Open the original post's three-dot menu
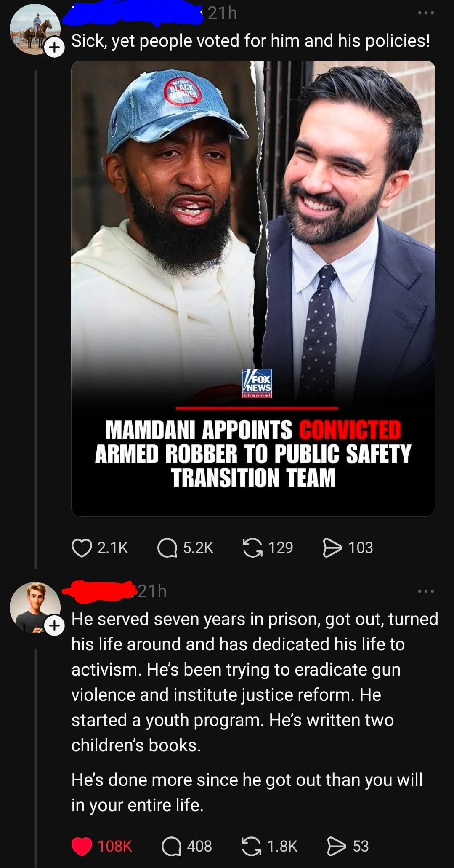Screen dimensions: 454x868 (x=426, y=13)
